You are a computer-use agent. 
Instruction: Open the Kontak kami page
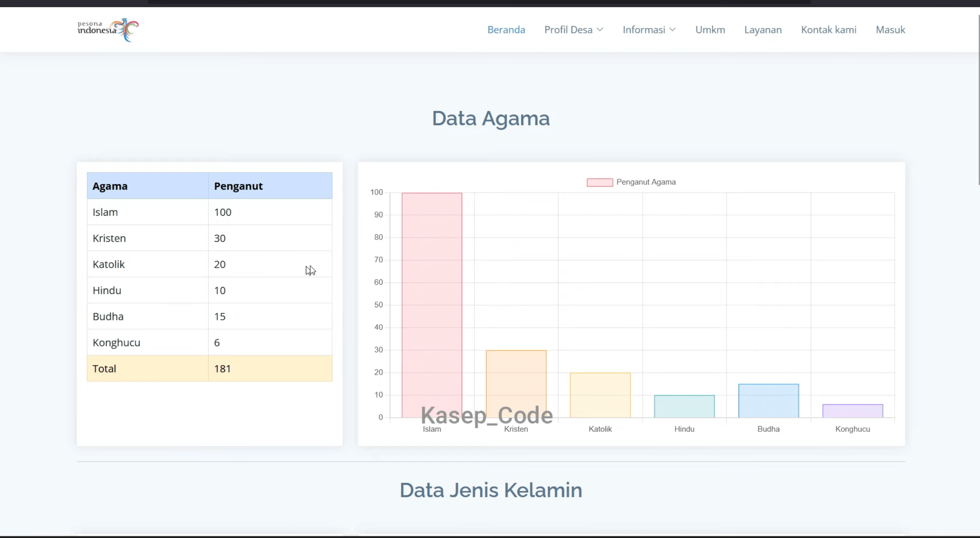(x=829, y=30)
